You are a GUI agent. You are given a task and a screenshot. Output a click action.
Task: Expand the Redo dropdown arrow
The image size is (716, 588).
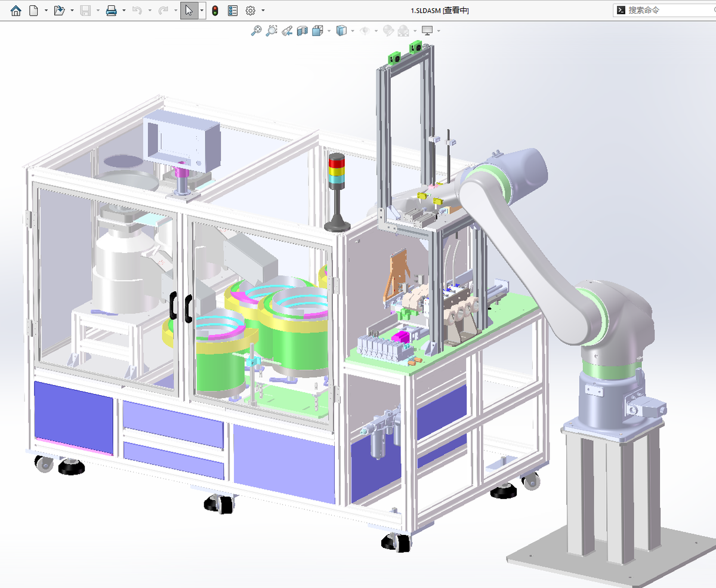pos(175,10)
